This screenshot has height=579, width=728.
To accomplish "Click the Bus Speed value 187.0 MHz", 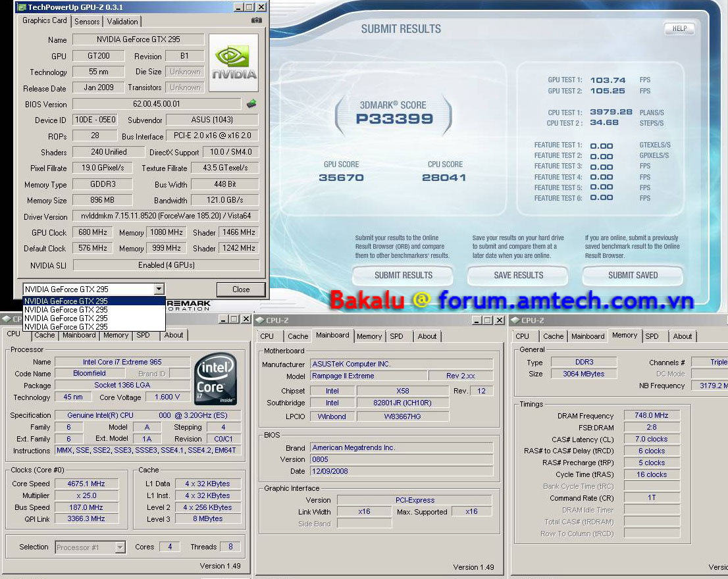I will point(86,507).
